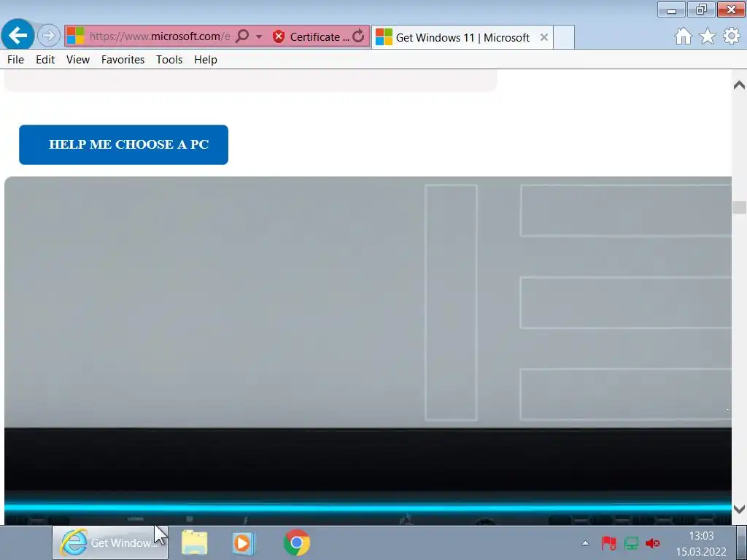Show hidden tray icons arrow
Screen dimensions: 747x560
586,542
